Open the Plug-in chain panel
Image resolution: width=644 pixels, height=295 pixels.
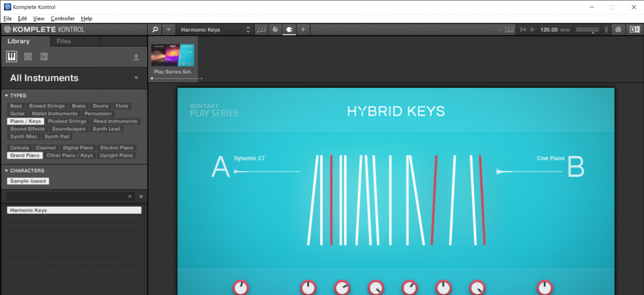pos(289,30)
